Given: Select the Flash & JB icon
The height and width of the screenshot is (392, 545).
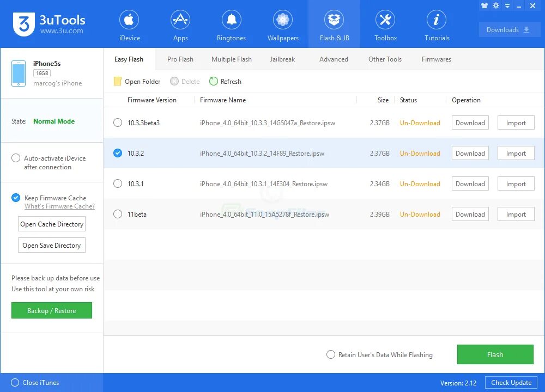Looking at the screenshot, I should click(x=334, y=20).
